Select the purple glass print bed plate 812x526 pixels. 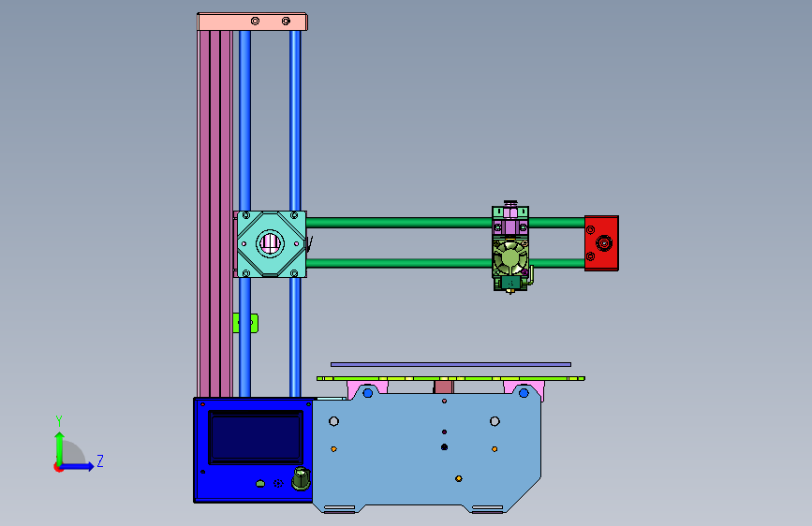pyautogui.click(x=450, y=364)
